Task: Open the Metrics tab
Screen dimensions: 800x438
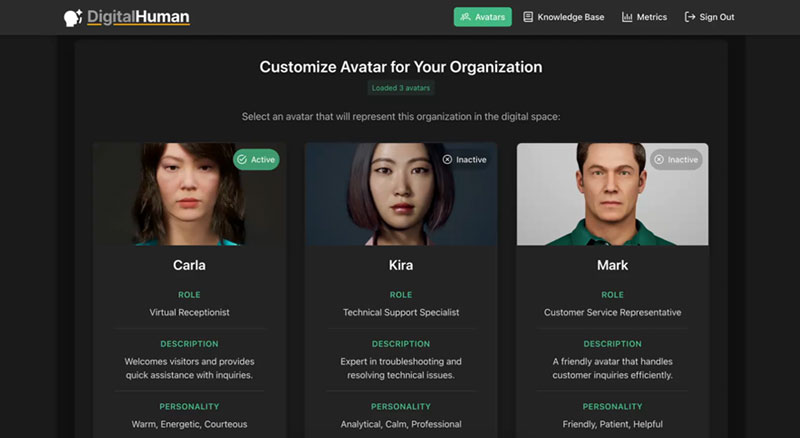Action: 644,17
